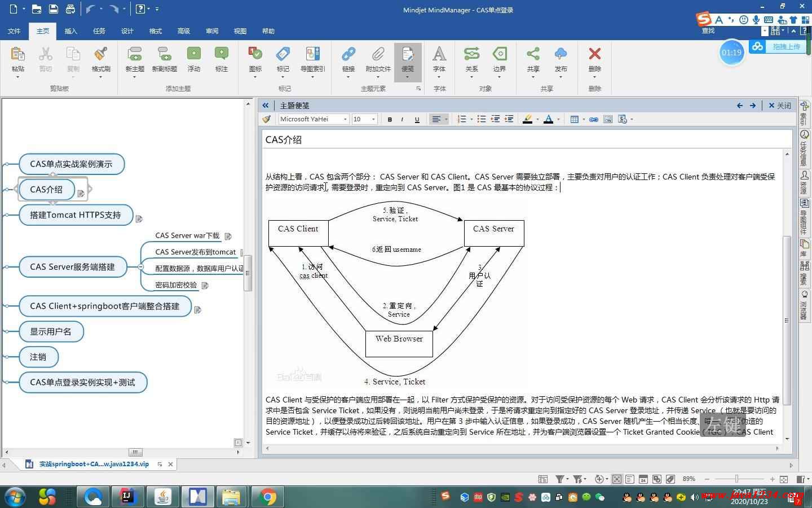Click the 实战springboot+CA document tab
Screen dimensions: 812x508
click(x=94, y=464)
